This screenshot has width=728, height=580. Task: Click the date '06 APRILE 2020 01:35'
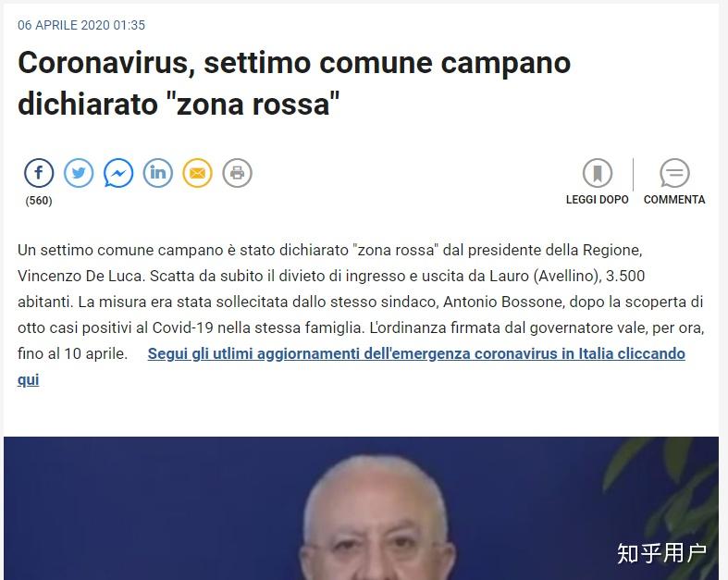(x=81, y=25)
